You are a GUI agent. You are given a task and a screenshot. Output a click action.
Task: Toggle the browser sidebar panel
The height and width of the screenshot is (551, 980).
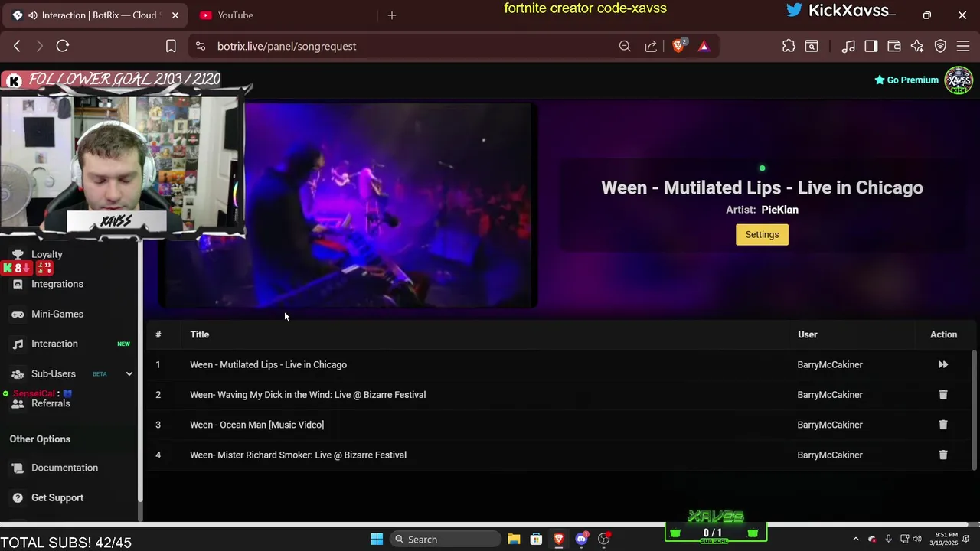tap(871, 47)
